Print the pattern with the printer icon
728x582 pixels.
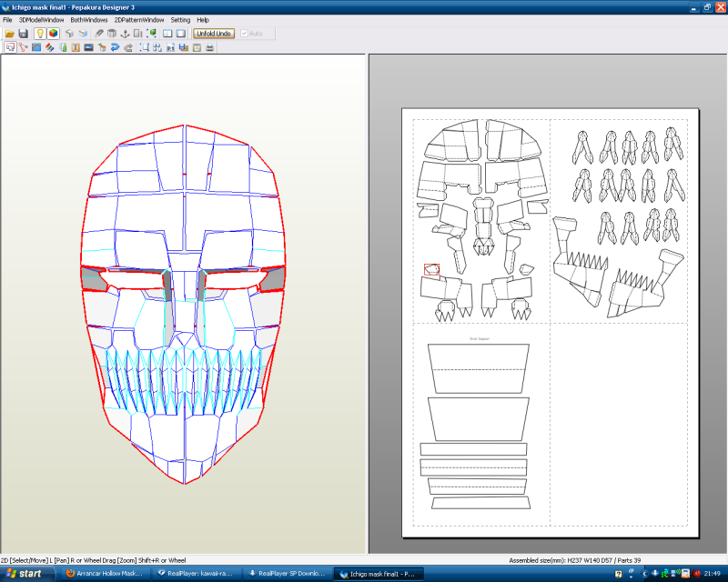point(210,47)
